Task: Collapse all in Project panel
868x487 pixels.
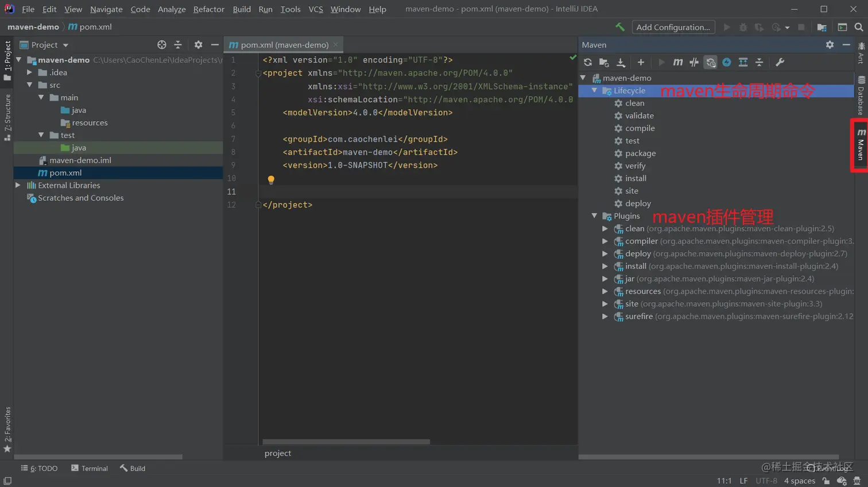Action: click(x=178, y=45)
